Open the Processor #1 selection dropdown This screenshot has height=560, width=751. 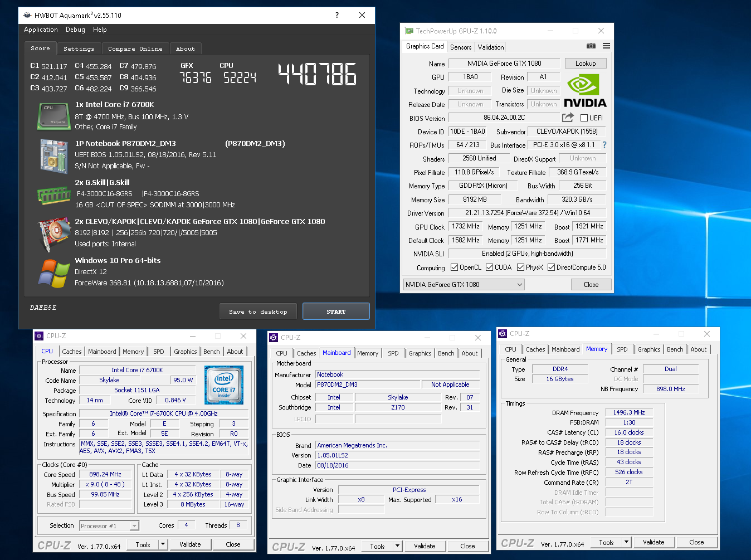[x=109, y=525]
